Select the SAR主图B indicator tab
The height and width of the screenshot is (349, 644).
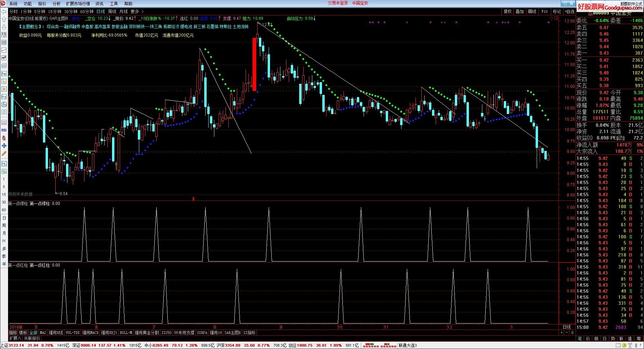point(232,333)
